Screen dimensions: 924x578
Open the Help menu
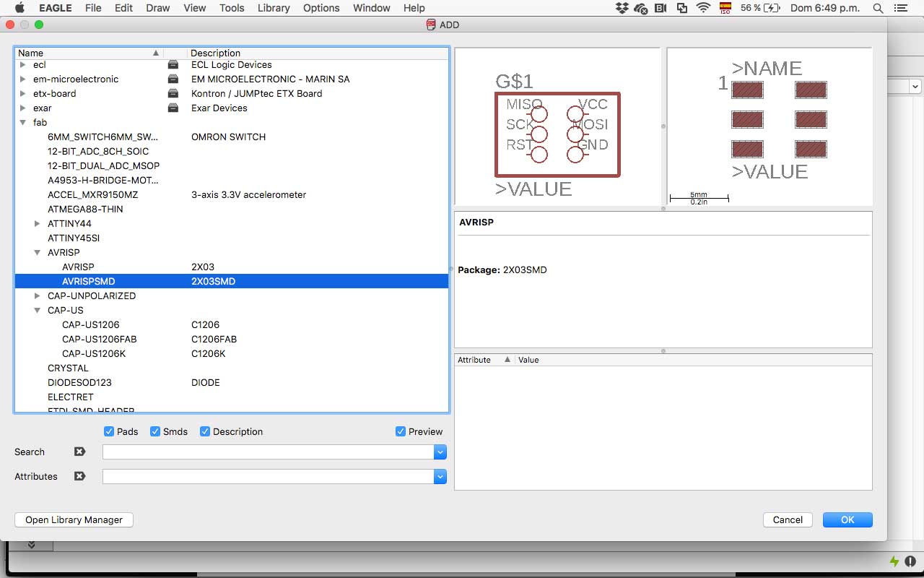click(414, 8)
